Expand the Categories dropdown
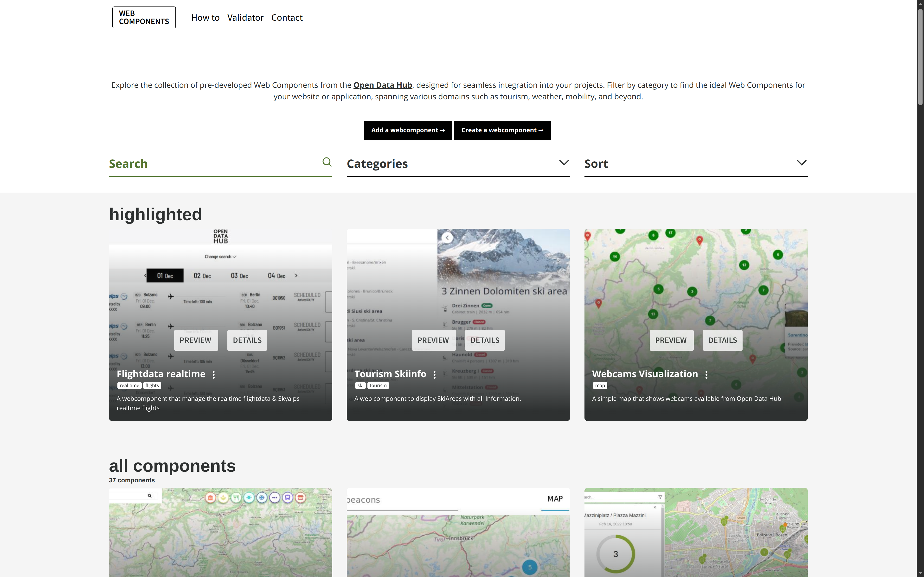Screen dimensions: 924x577 pos(564,163)
